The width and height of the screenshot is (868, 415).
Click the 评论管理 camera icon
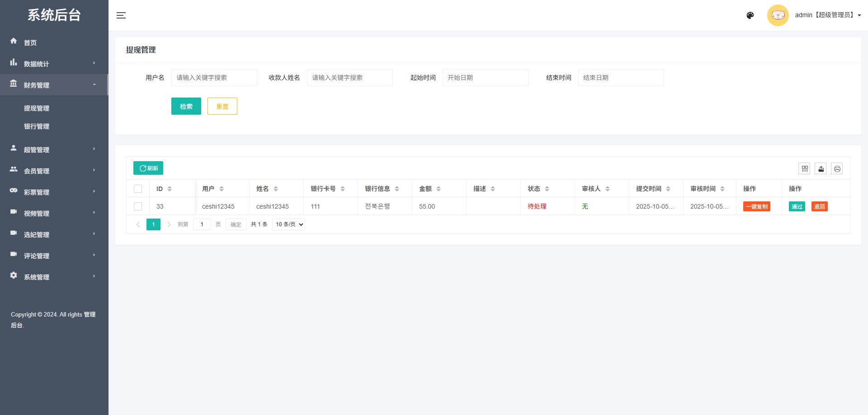point(14,254)
